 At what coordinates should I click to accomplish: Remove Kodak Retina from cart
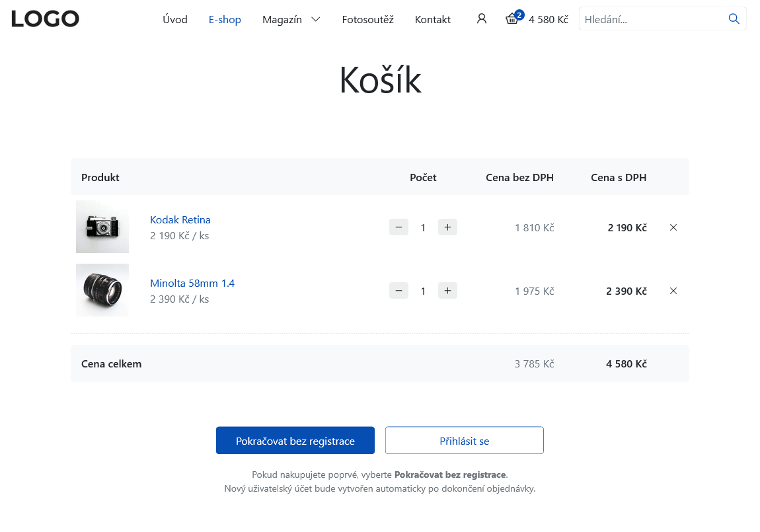pos(673,227)
